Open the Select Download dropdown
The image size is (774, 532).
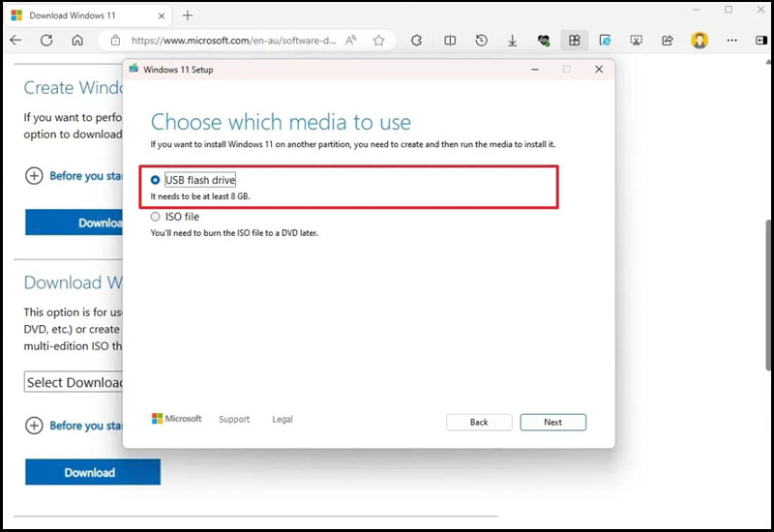coord(74,382)
